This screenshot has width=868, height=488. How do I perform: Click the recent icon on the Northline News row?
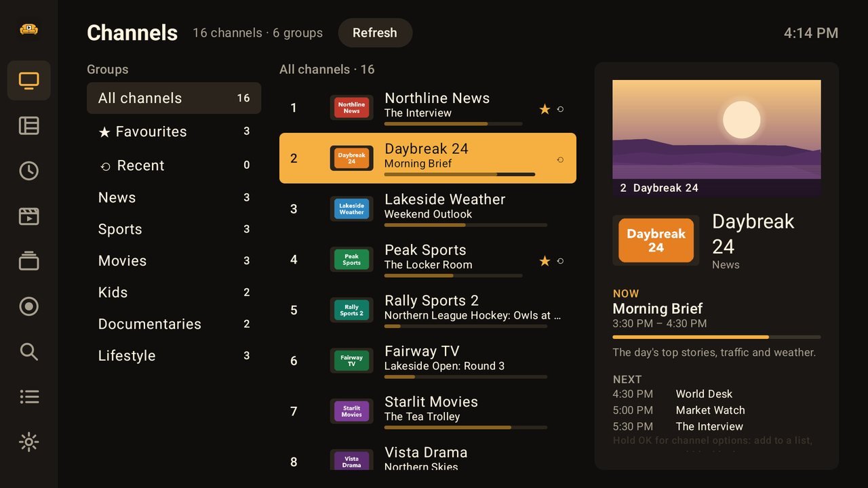[560, 109]
